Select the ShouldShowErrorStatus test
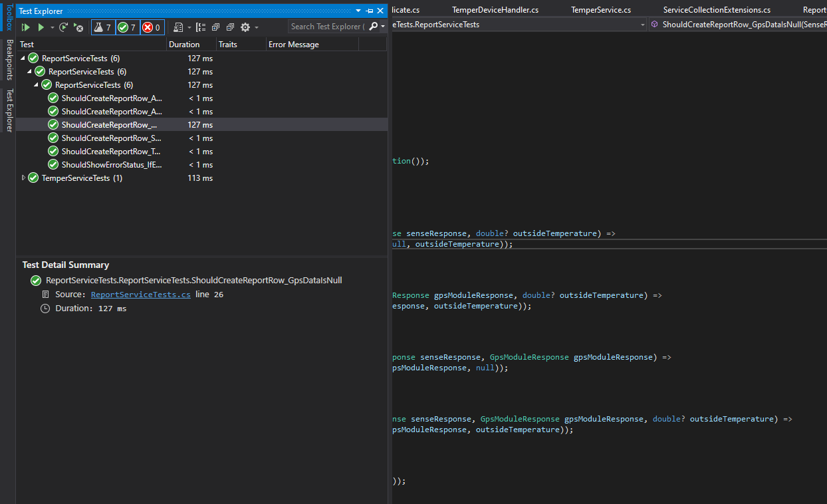827x504 pixels. pyautogui.click(x=111, y=165)
